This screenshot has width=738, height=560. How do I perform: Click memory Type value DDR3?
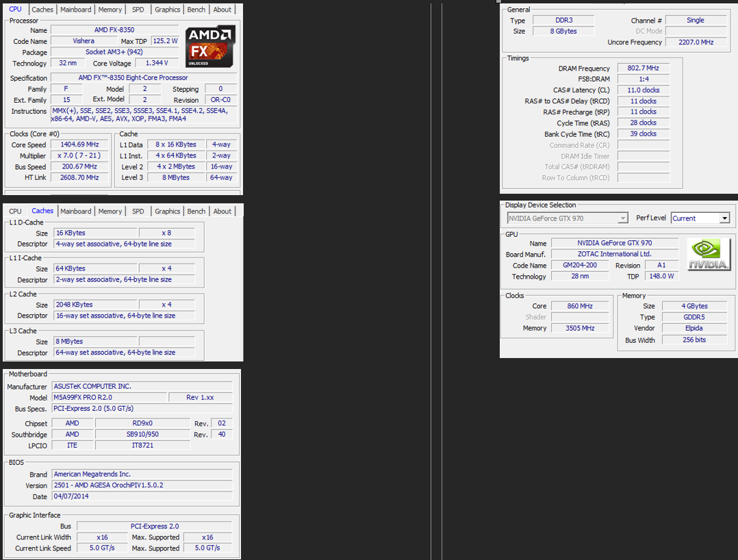[x=563, y=21]
